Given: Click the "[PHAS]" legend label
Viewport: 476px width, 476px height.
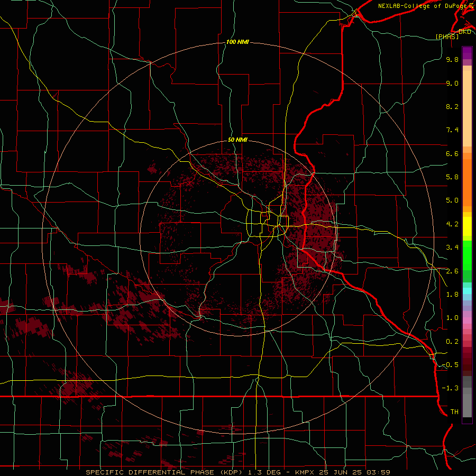Looking at the screenshot, I should coord(447,36).
